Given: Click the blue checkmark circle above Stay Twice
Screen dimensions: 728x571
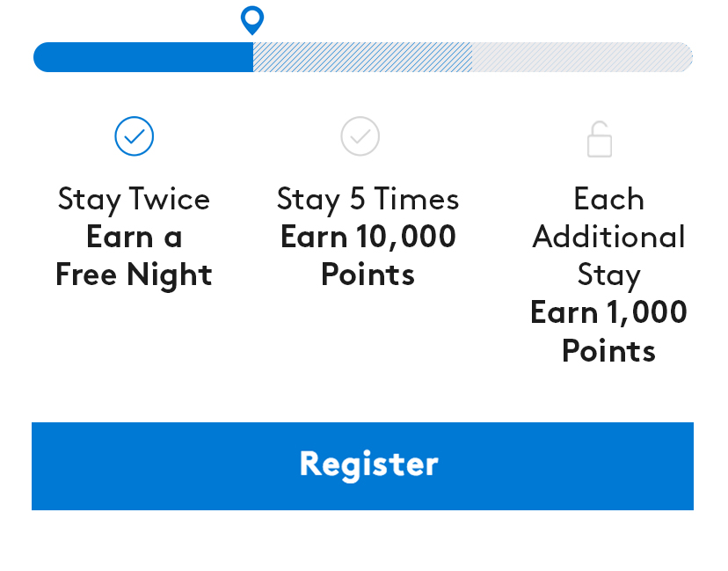Looking at the screenshot, I should tap(135, 136).
